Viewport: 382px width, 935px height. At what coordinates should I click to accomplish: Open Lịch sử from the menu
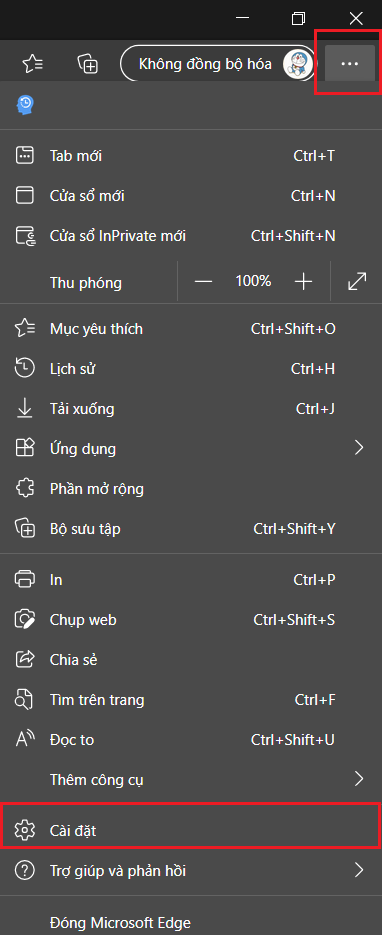(191, 369)
